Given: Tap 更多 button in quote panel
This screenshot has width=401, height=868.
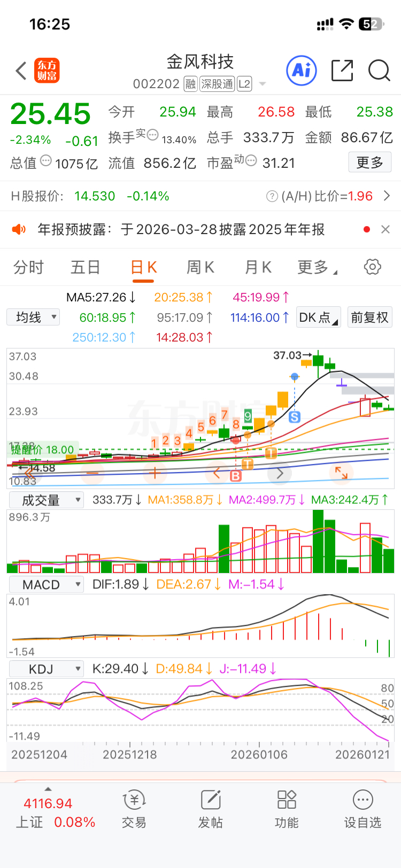Looking at the screenshot, I should click(x=370, y=162).
